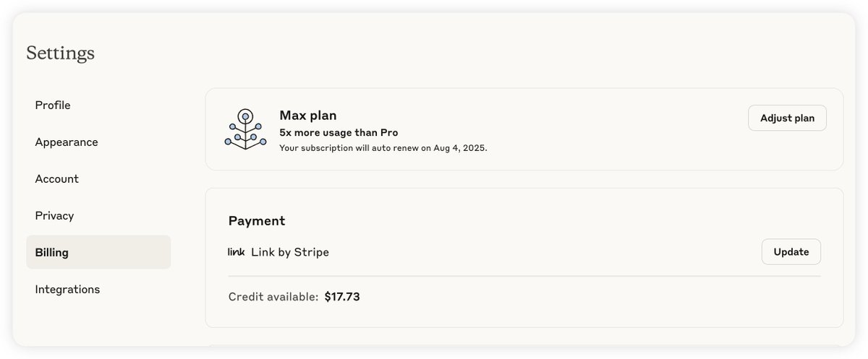Click the $17.73 credit amount
This screenshot has height=359, width=868.
[x=342, y=297]
